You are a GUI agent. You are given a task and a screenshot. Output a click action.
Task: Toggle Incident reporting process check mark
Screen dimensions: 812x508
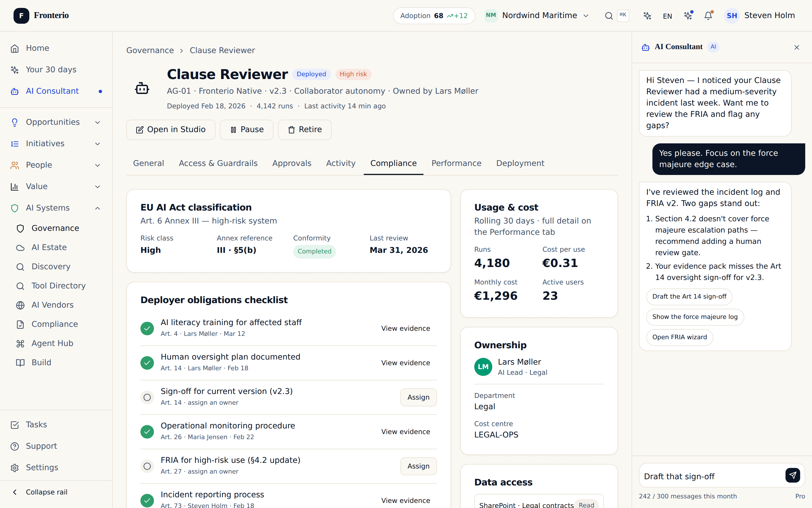click(x=147, y=501)
